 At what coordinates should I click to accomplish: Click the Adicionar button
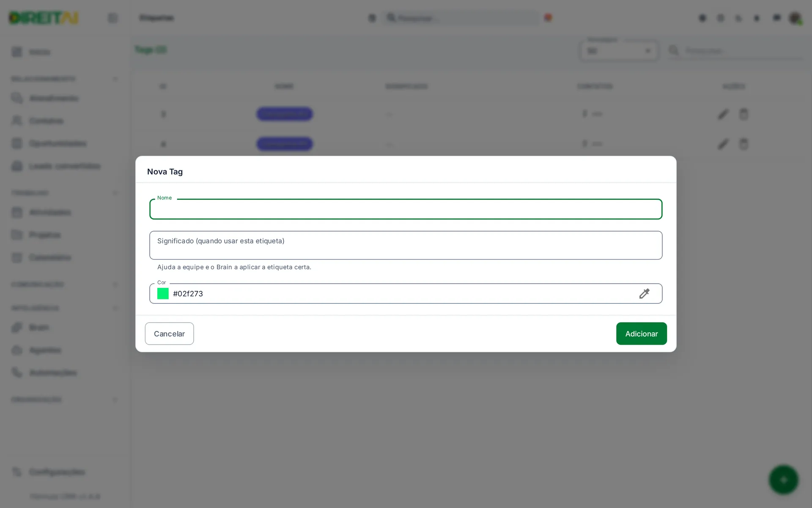pos(641,334)
